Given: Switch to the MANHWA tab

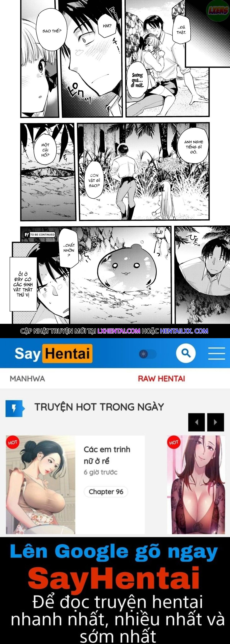Looking at the screenshot, I should point(27,379).
